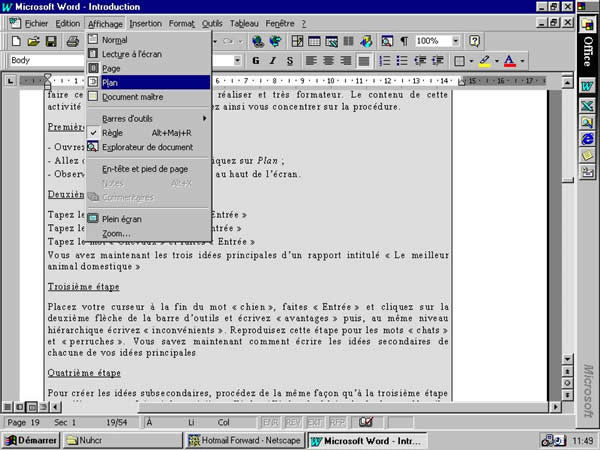Open a file with folder icon
The image size is (600, 450).
point(34,41)
